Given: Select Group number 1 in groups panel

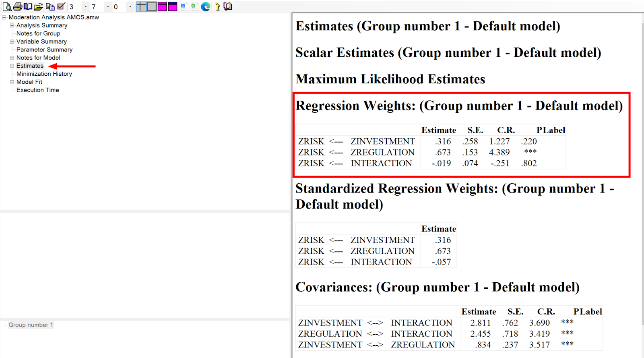Looking at the screenshot, I should click(31, 325).
